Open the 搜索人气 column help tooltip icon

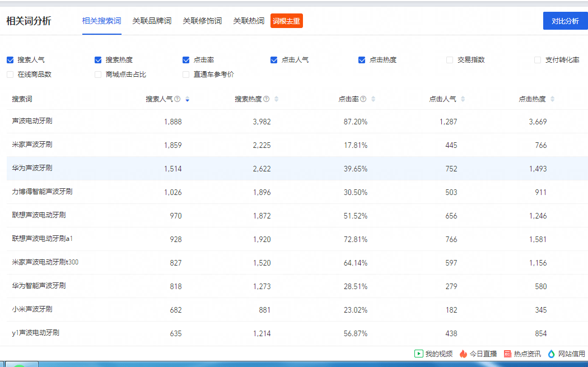coord(177,99)
